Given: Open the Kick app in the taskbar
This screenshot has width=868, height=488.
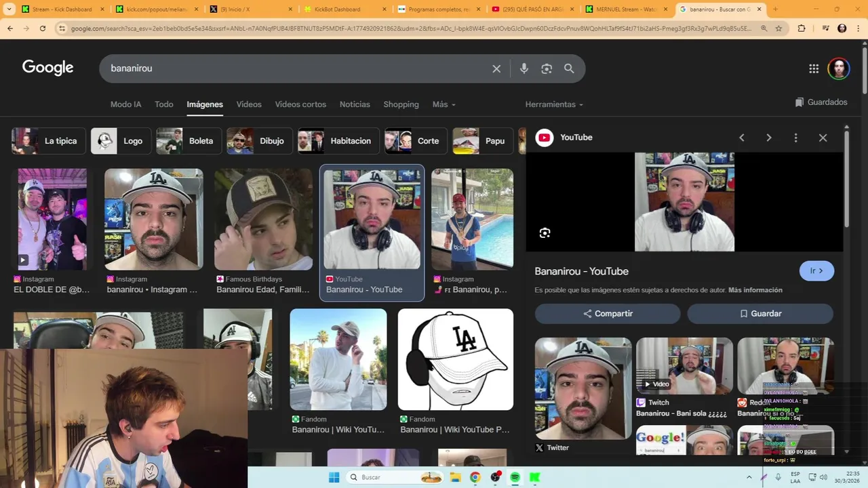Looking at the screenshot, I should coord(534,477).
